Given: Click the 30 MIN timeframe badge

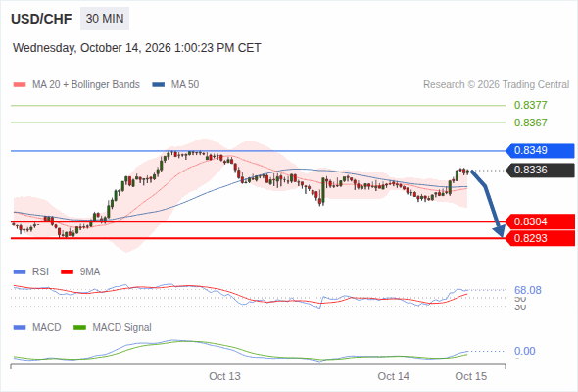Looking at the screenshot, I should 105,19.
